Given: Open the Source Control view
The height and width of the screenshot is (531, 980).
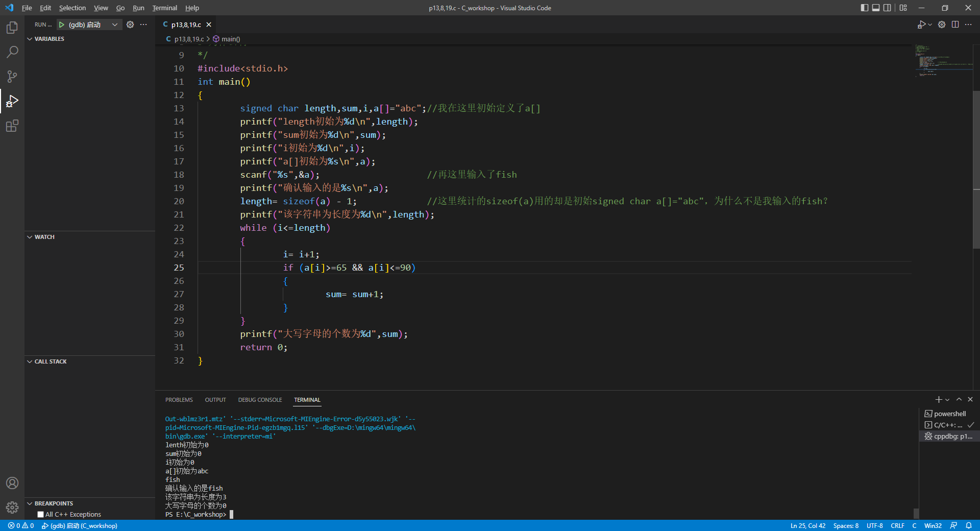Looking at the screenshot, I should (x=12, y=77).
